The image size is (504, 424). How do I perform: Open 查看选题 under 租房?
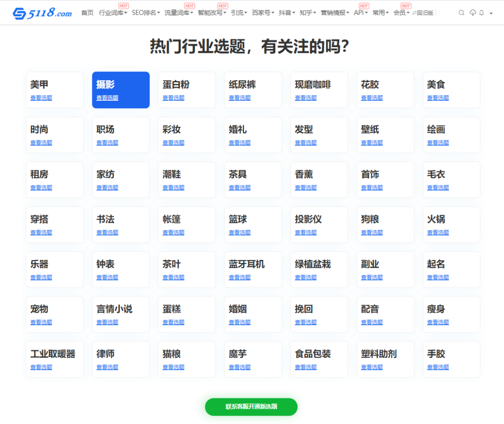coord(41,188)
